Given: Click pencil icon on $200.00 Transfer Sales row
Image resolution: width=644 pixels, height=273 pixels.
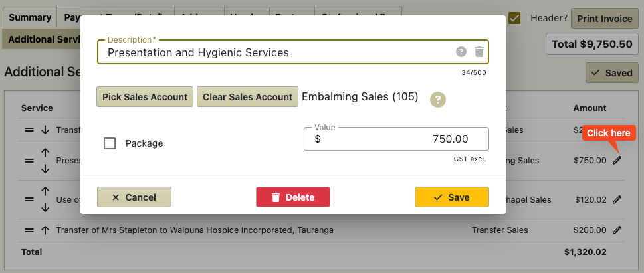Looking at the screenshot, I should (617, 230).
